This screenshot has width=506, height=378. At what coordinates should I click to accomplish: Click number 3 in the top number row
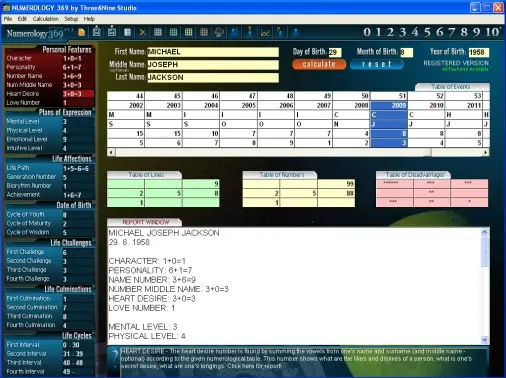coord(403,32)
